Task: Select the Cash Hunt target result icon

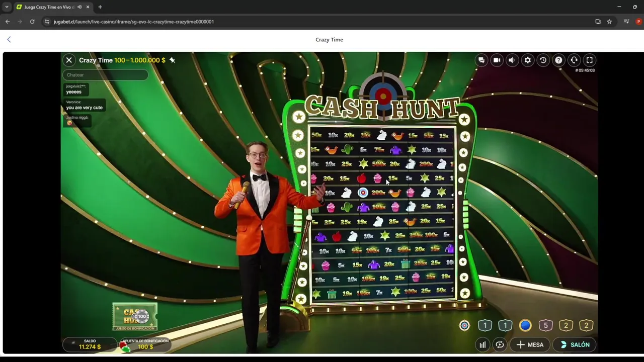Action: (x=464, y=326)
